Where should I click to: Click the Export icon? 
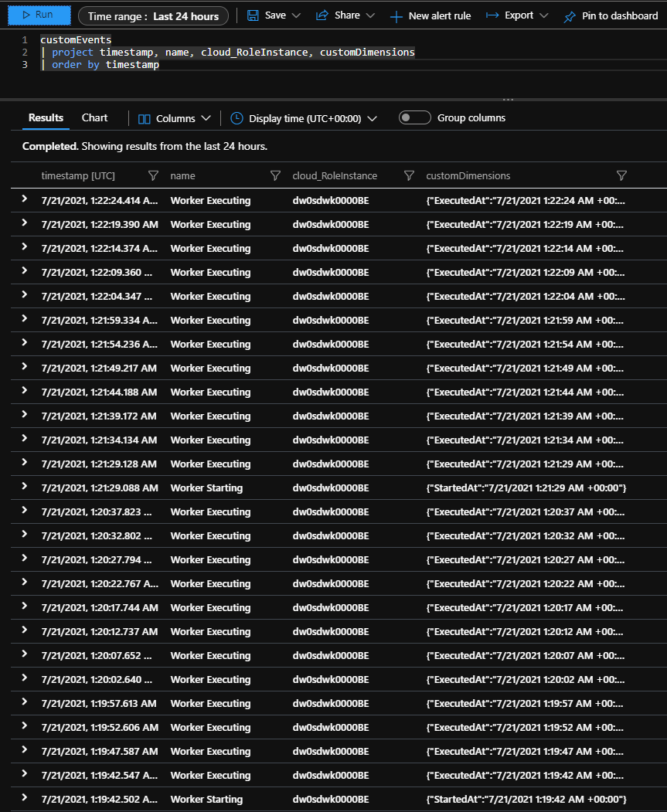pos(492,15)
